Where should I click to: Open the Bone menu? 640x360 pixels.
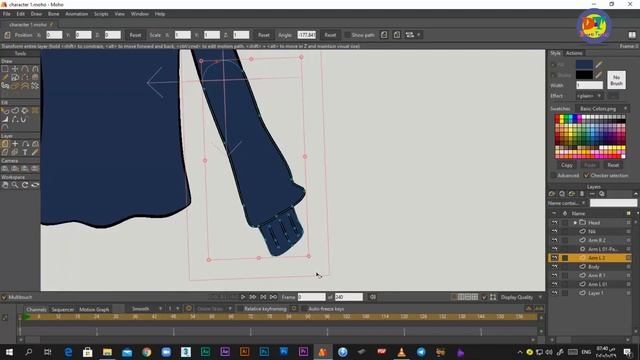53,14
